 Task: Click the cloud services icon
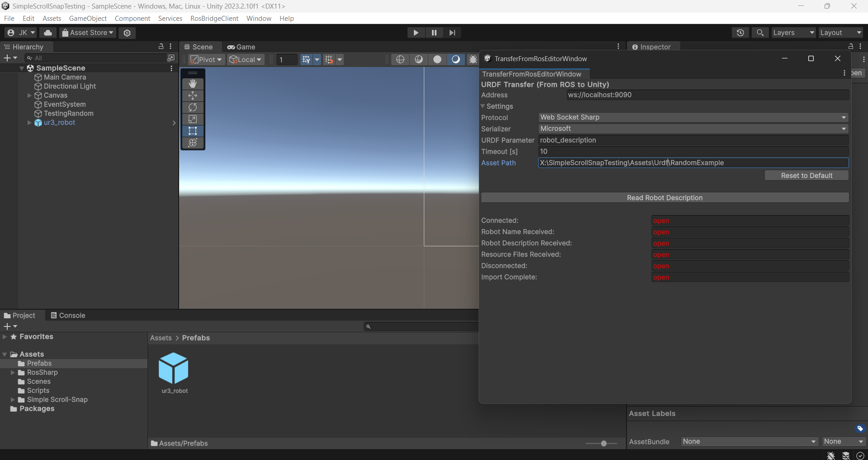tap(48, 33)
